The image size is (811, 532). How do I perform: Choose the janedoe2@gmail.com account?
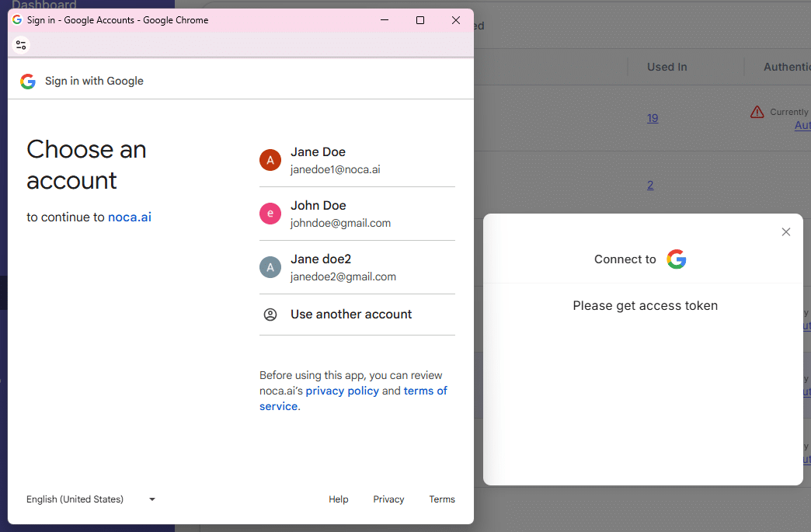tap(357, 267)
